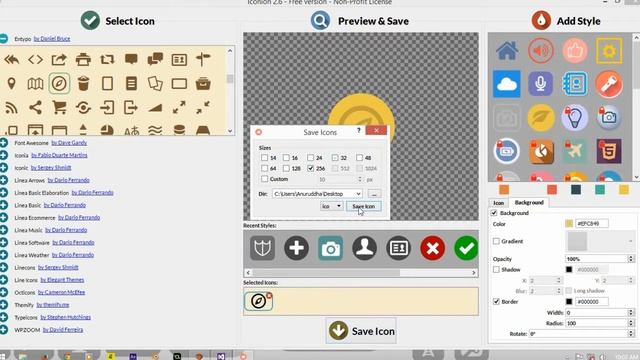Apply the HTML5 badge style
The height and width of the screenshot is (360, 640).
[609, 151]
